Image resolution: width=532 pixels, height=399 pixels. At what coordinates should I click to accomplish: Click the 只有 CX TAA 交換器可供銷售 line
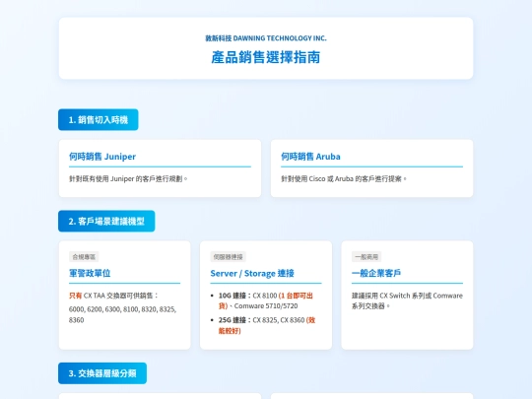click(113, 296)
